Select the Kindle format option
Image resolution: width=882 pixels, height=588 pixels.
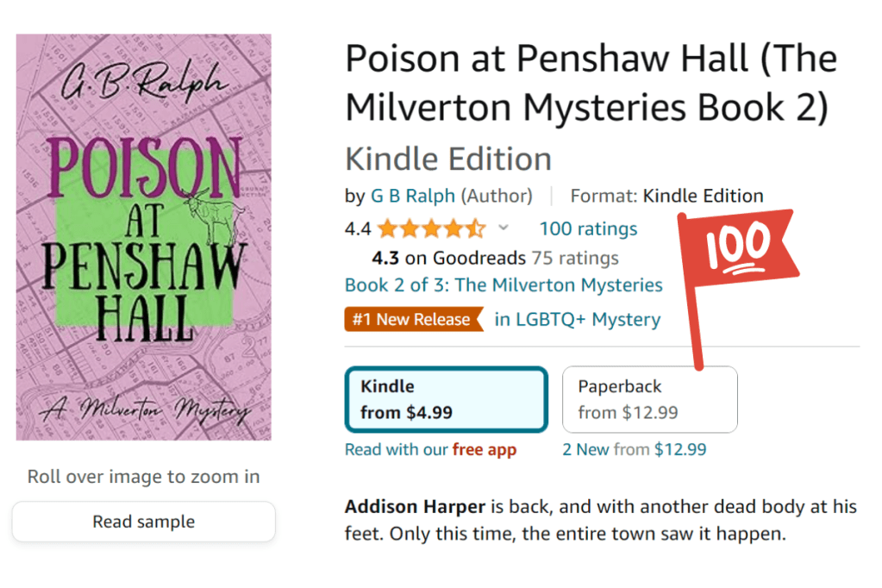click(x=446, y=399)
